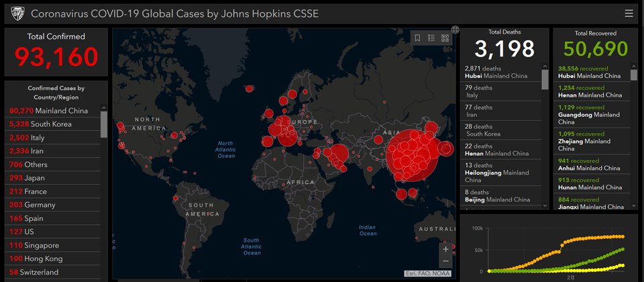This screenshot has width=644, height=282.
Task: Click the Johns Hopkins shield logo
Action: [x=17, y=13]
